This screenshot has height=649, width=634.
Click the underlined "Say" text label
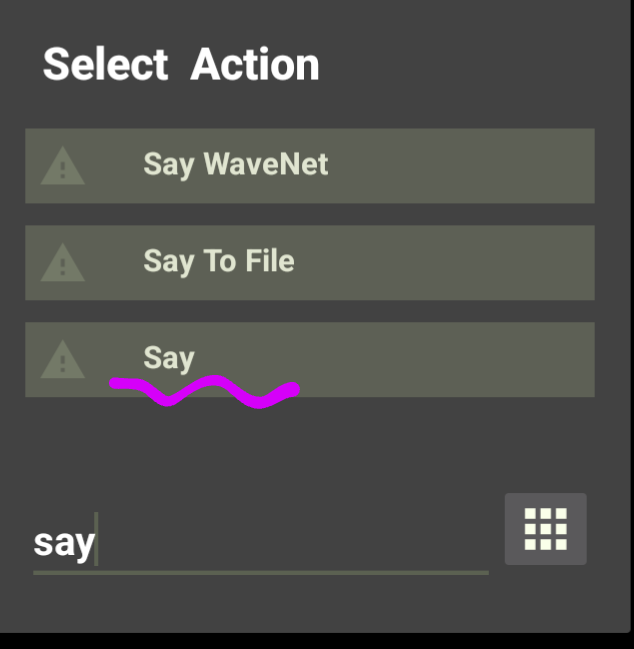(169, 358)
